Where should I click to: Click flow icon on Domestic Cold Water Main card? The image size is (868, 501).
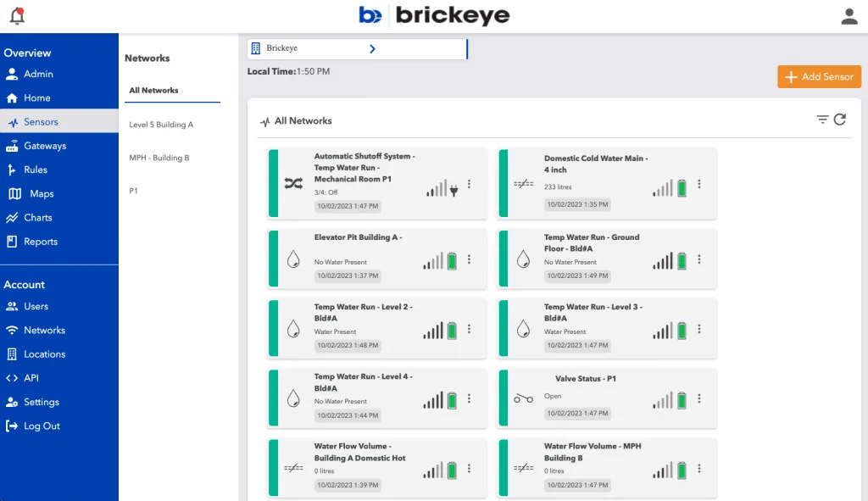523,184
